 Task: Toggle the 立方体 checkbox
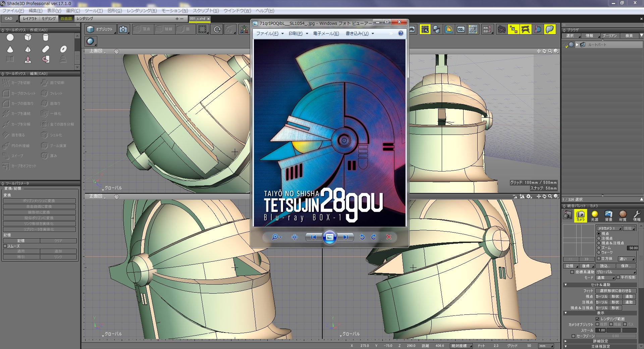point(599,258)
